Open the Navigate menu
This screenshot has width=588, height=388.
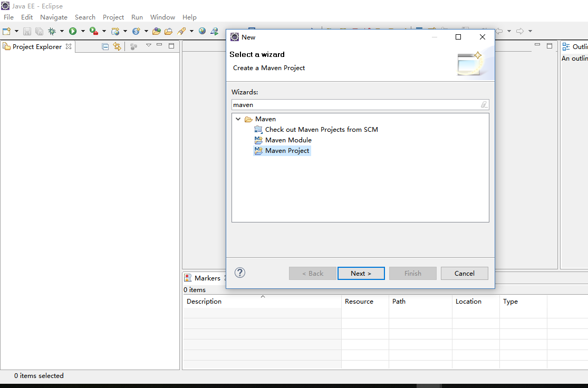(54, 17)
